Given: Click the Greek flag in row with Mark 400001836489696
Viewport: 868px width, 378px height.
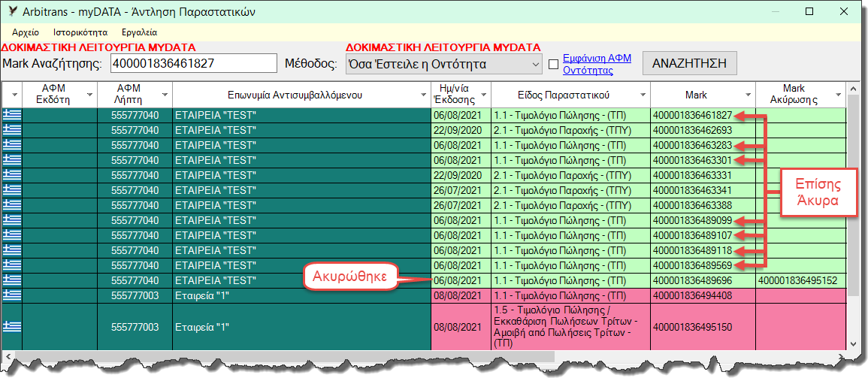Looking at the screenshot, I should 11,280.
